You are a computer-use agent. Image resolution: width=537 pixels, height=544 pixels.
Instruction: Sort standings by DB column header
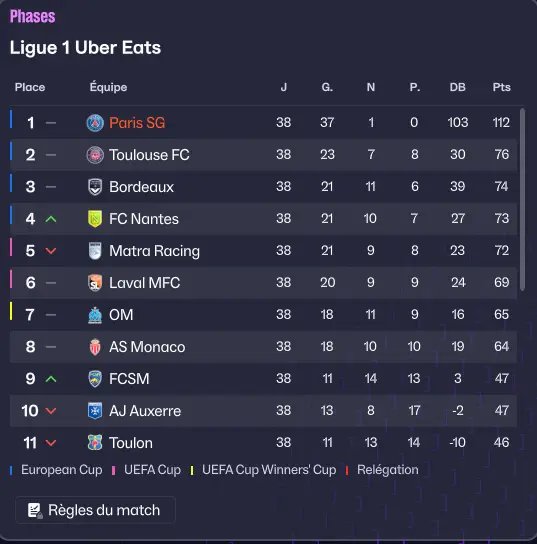pyautogui.click(x=458, y=87)
